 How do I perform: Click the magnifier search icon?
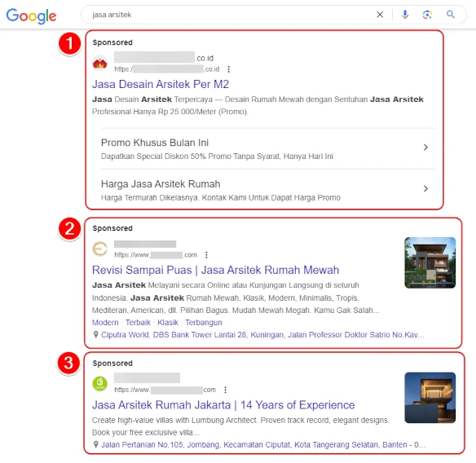tap(451, 15)
